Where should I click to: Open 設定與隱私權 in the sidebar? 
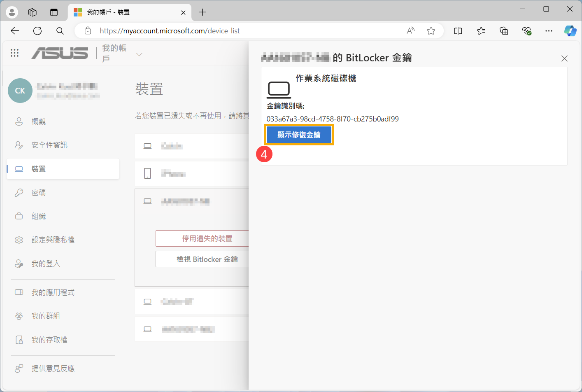(x=63, y=240)
